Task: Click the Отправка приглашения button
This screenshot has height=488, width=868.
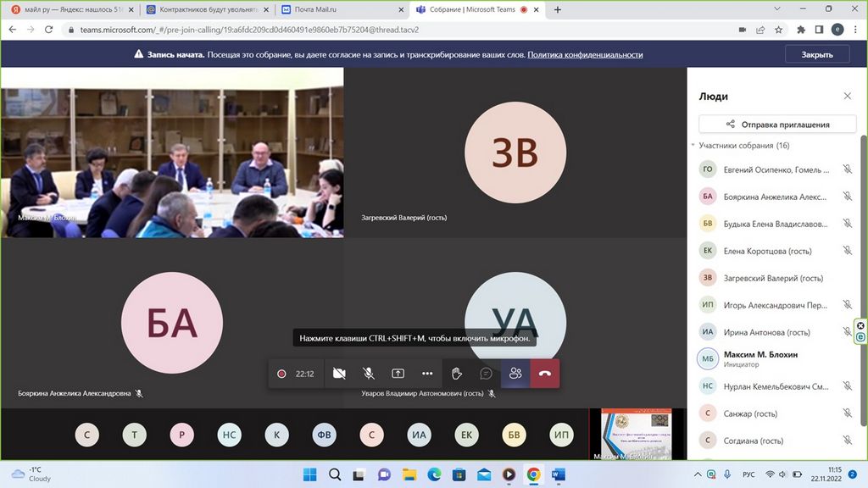Action: 777,125
